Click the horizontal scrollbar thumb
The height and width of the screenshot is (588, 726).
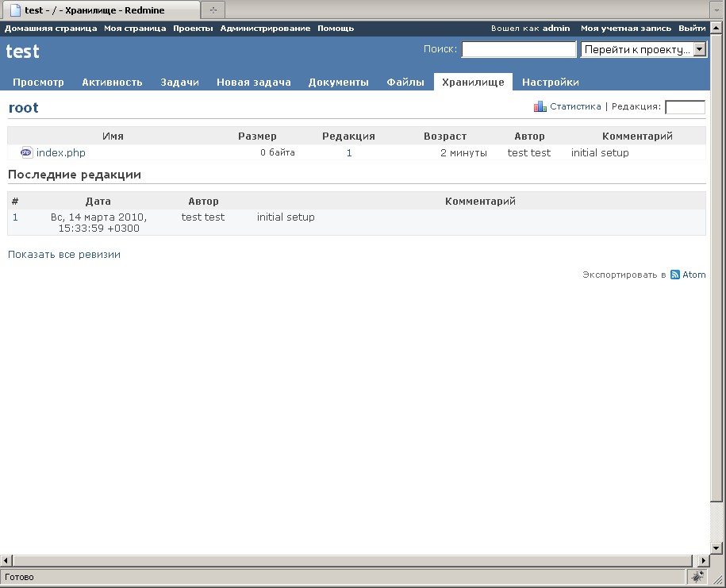click(x=353, y=560)
